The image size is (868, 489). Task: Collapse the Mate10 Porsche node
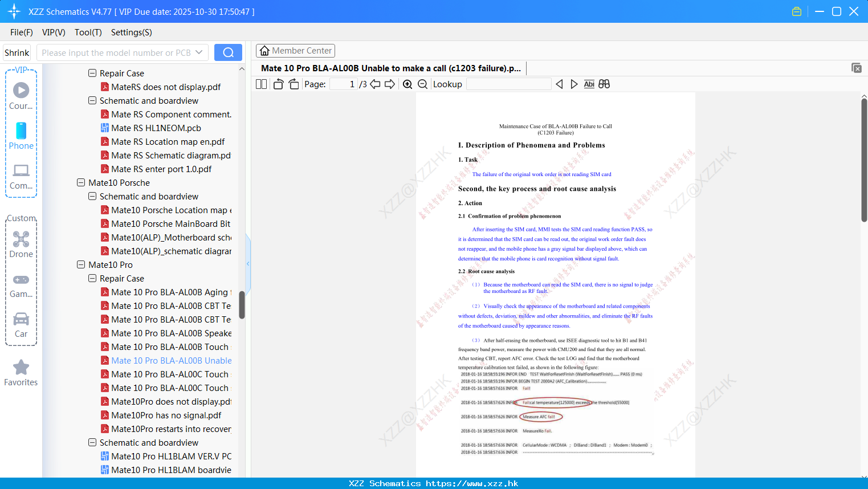click(81, 182)
